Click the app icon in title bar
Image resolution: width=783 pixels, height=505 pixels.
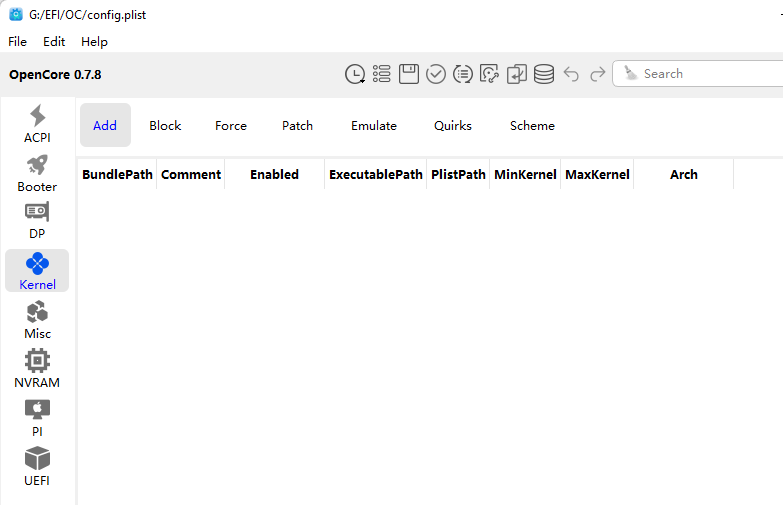coord(16,14)
